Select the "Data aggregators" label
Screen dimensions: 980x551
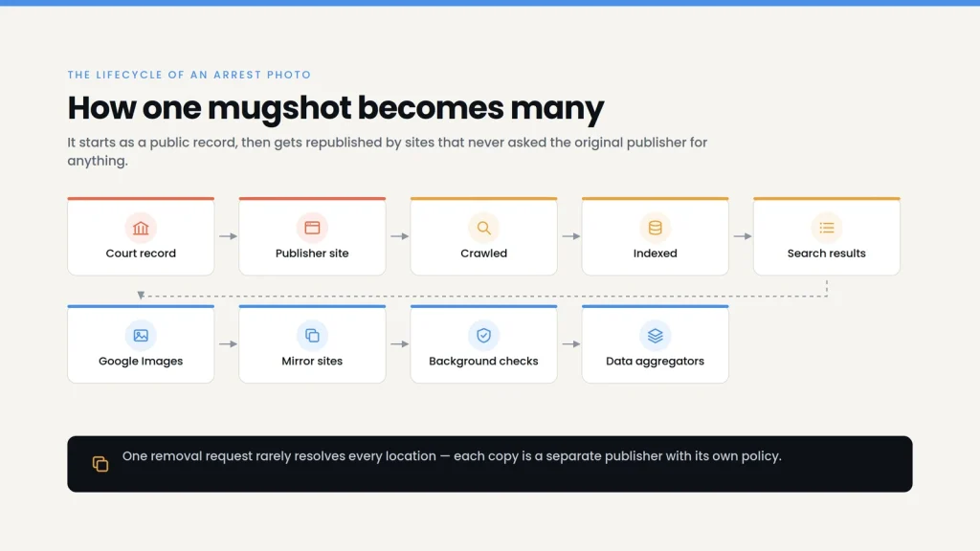[x=655, y=361]
